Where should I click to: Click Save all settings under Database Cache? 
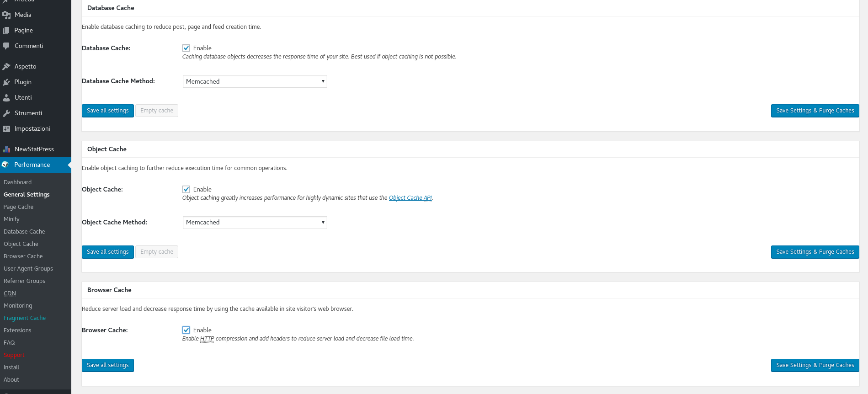(x=108, y=111)
